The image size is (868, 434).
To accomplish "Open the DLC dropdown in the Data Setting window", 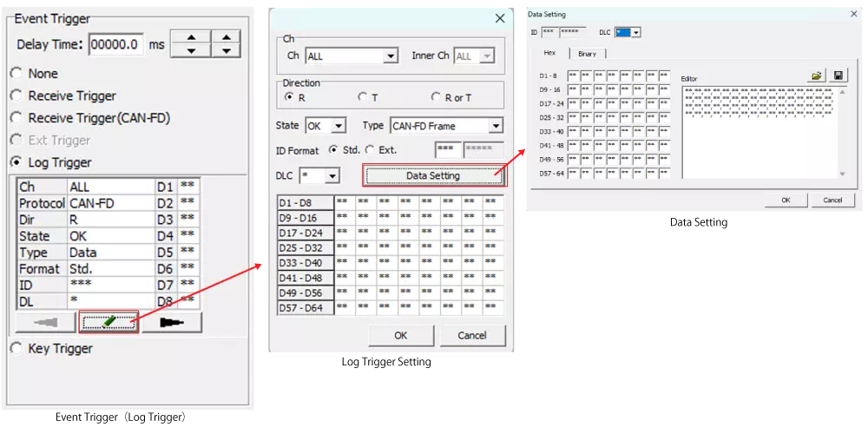I will coord(636,32).
